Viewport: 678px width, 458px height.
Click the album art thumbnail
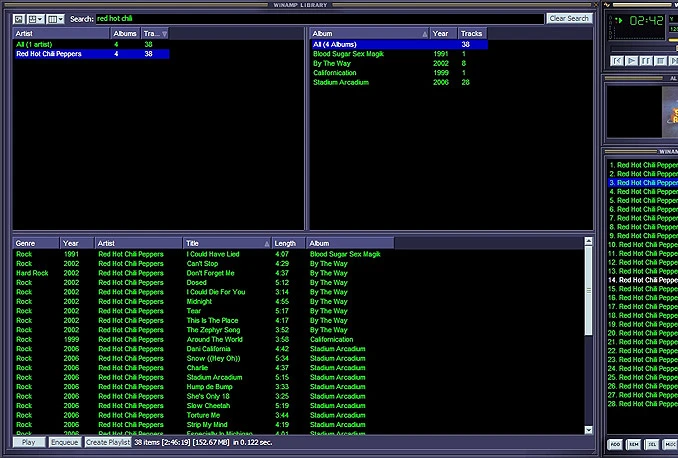tap(670, 112)
